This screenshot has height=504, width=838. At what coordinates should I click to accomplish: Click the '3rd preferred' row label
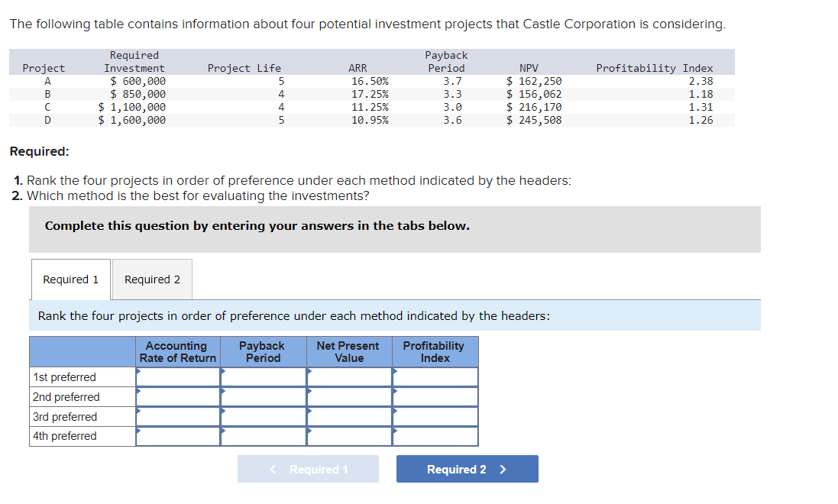tap(65, 416)
